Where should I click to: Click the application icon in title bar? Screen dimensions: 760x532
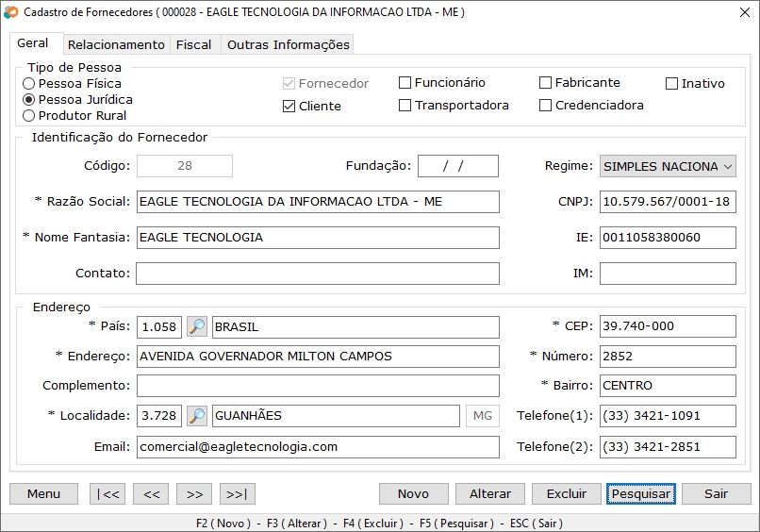(x=11, y=12)
